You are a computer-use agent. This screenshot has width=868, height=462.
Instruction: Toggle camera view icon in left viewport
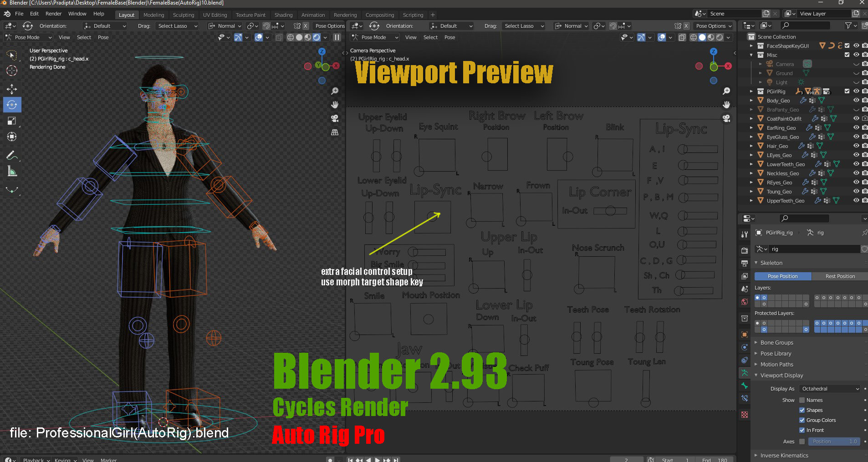tap(335, 118)
